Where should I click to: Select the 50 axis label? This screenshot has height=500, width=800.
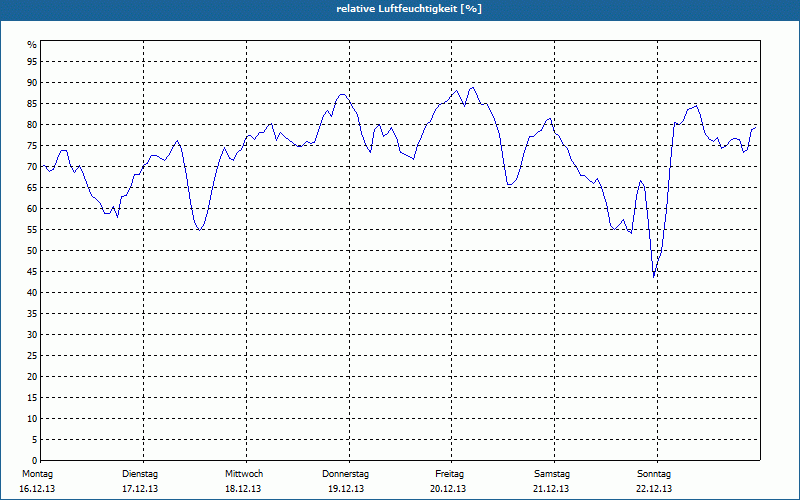click(32, 251)
